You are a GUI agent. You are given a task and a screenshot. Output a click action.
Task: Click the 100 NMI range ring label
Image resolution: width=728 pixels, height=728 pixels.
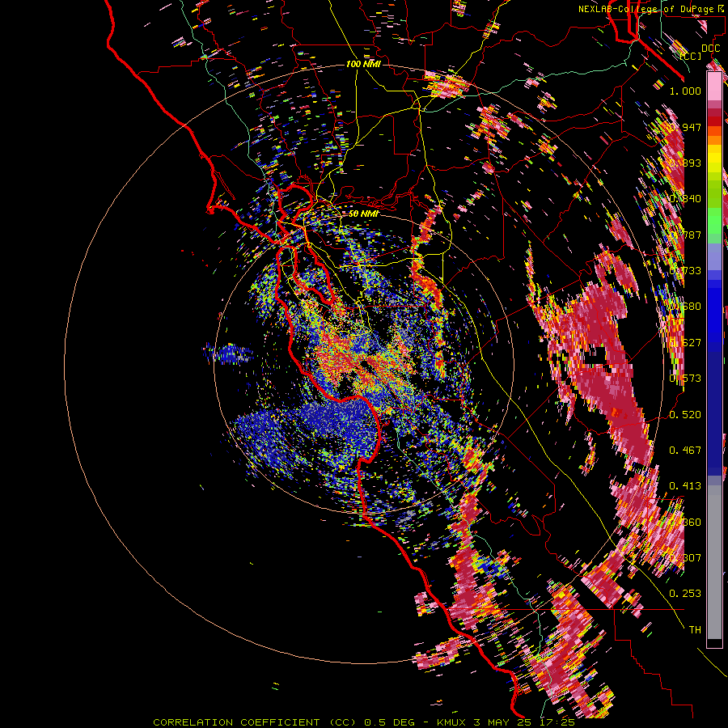[363, 64]
